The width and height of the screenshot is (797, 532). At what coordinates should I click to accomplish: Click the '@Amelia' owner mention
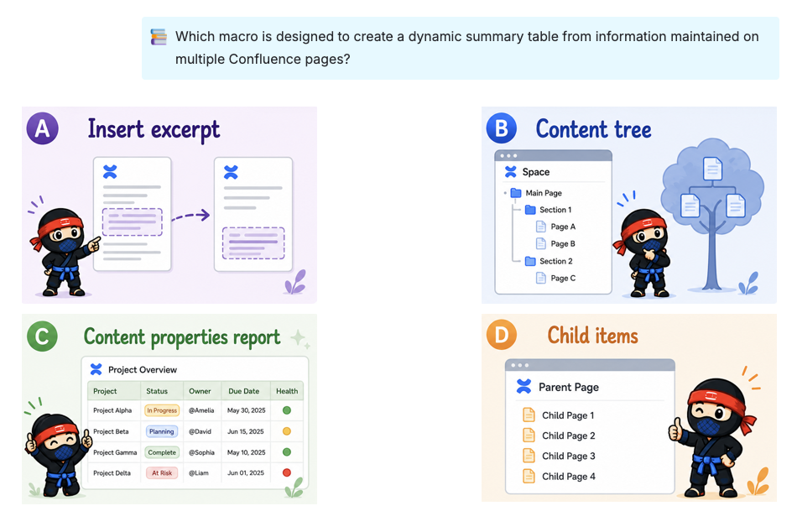(x=201, y=410)
